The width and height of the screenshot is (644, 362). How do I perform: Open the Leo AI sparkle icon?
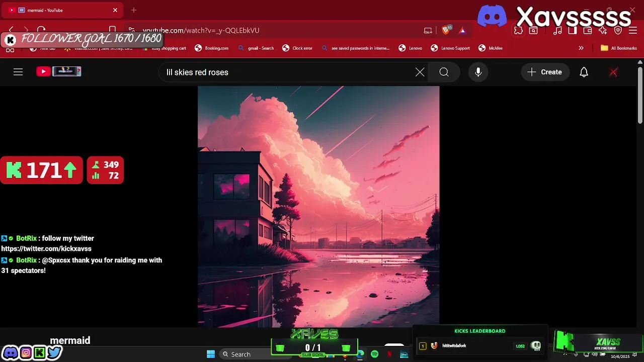coord(603,31)
